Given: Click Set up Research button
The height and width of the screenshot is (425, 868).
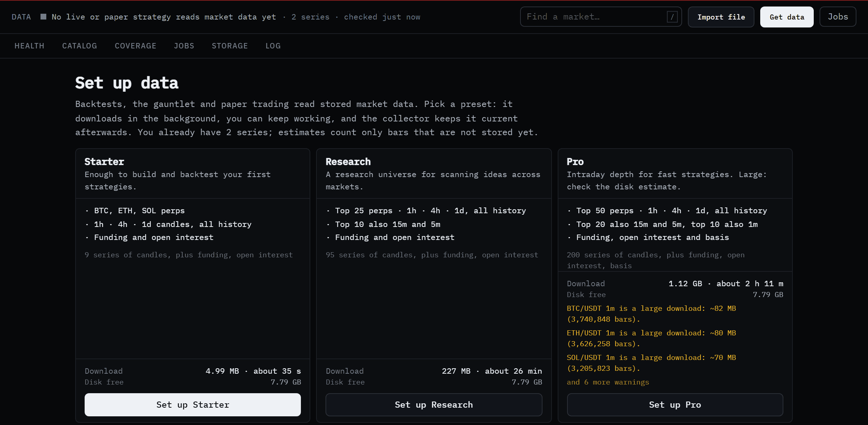Looking at the screenshot, I should (x=434, y=405).
